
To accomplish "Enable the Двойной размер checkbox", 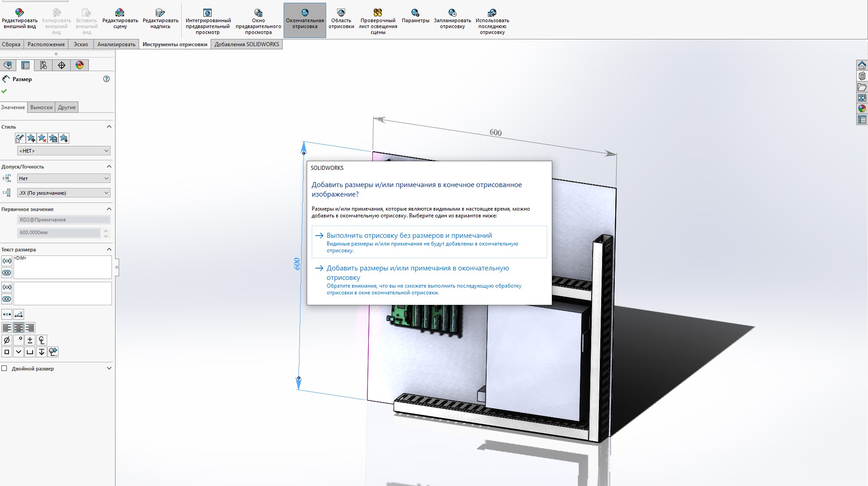I will click(x=4, y=369).
